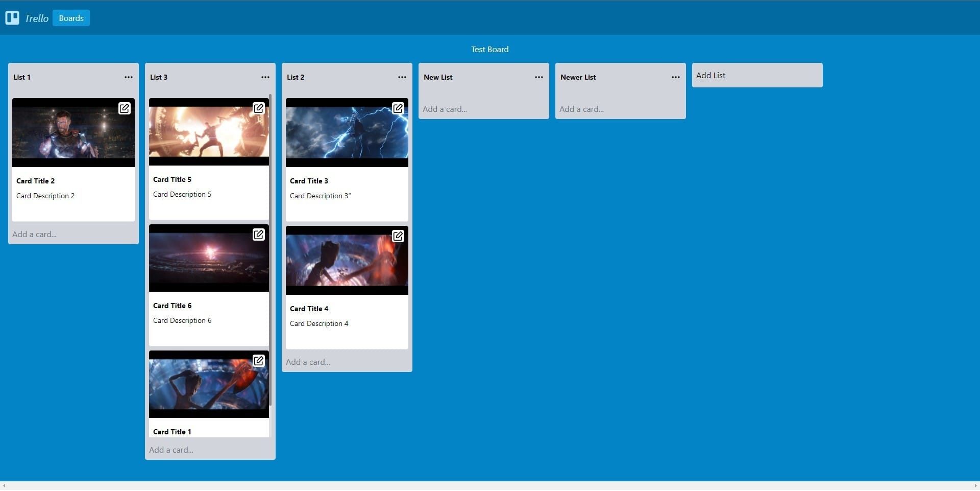Select the Test Board title
Image resolution: width=980 pixels, height=491 pixels.
click(x=489, y=49)
